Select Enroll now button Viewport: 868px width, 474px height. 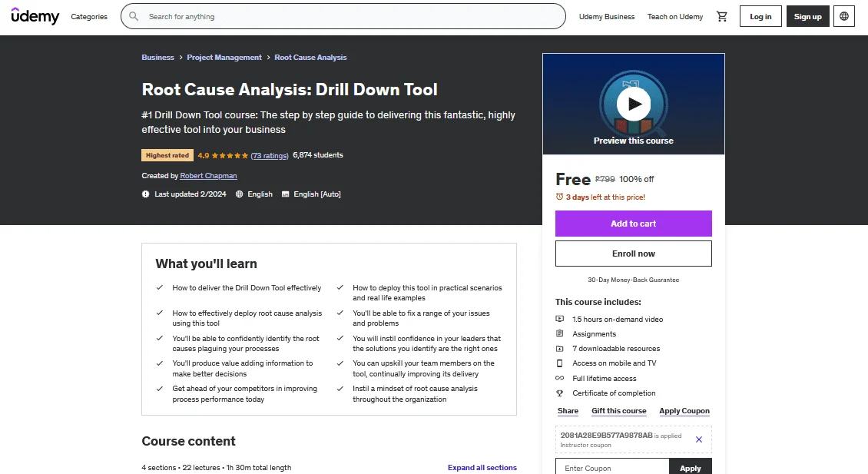coord(633,254)
